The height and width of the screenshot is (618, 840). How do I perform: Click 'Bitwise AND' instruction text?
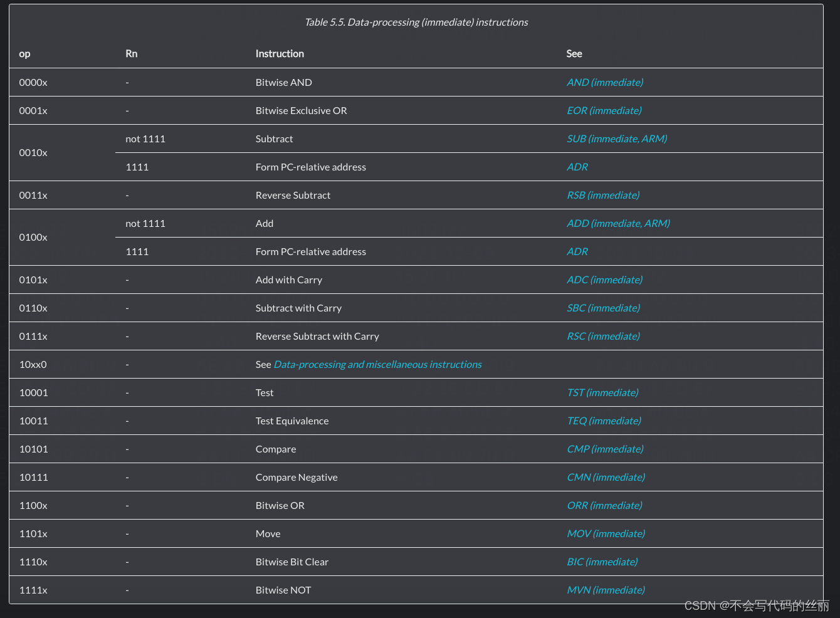[284, 82]
